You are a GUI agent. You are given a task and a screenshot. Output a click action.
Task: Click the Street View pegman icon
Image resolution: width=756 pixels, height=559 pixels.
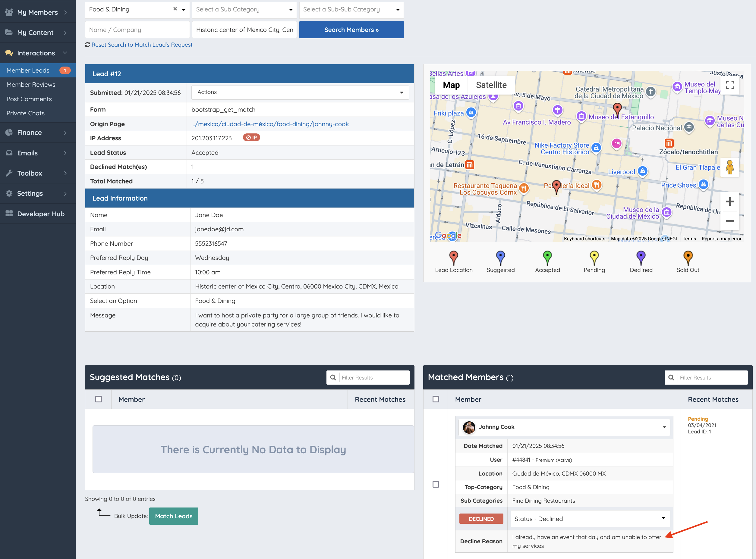tap(729, 167)
